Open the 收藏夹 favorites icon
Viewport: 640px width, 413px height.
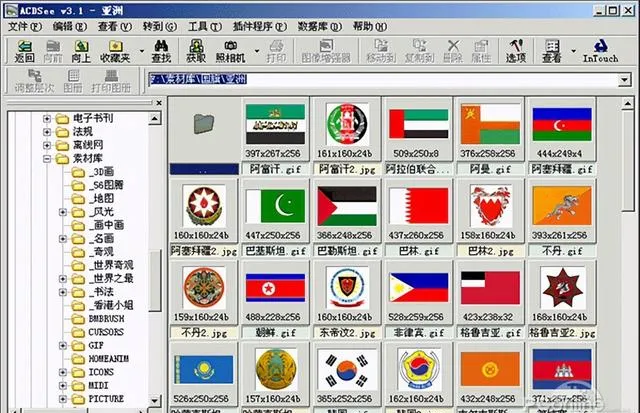(x=115, y=51)
